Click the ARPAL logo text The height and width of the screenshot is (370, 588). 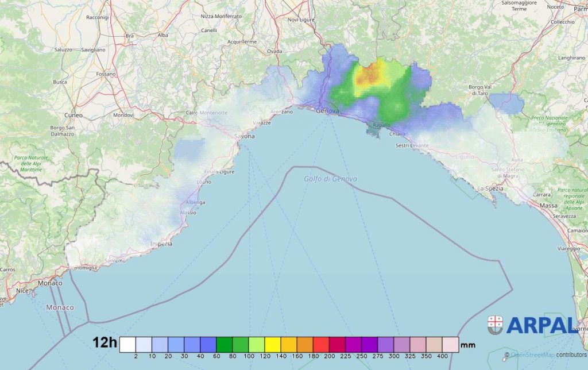pyautogui.click(x=541, y=326)
